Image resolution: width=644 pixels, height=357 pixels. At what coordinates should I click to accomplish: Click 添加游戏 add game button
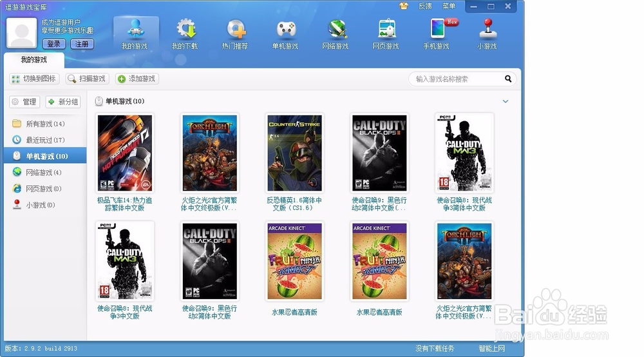click(137, 79)
